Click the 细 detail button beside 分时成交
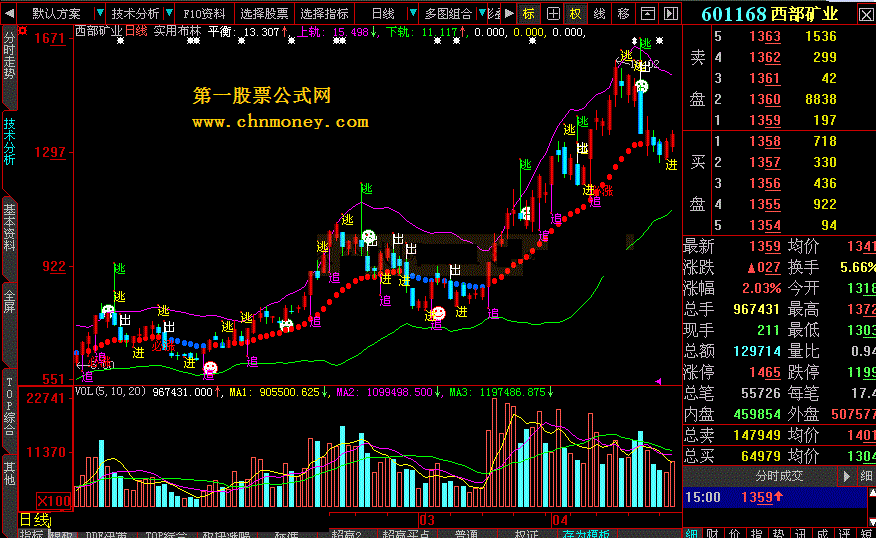Image resolution: width=876 pixels, height=538 pixels. (866, 476)
